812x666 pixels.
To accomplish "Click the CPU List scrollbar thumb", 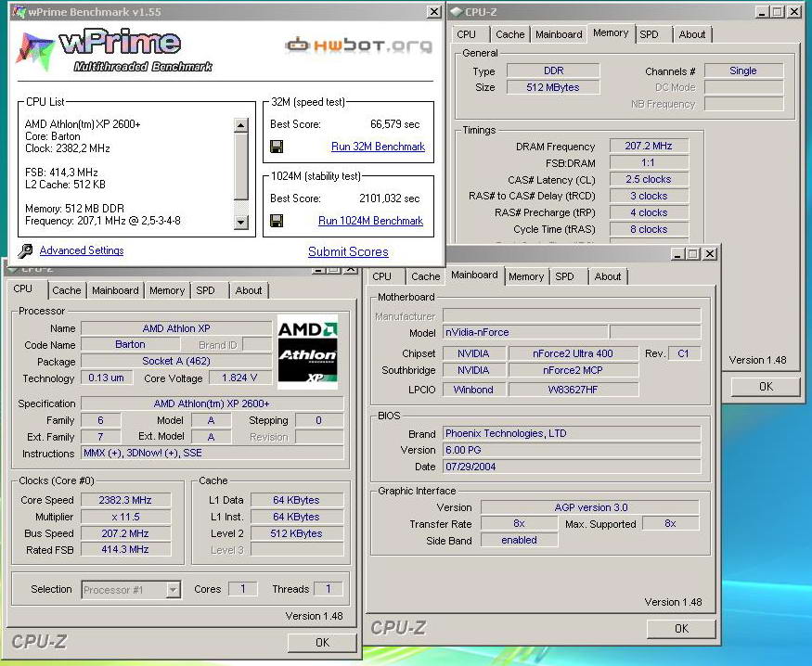I will point(240,167).
